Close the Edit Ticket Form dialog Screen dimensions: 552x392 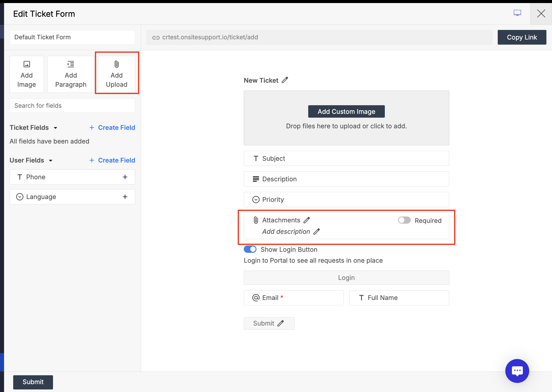coord(541,14)
